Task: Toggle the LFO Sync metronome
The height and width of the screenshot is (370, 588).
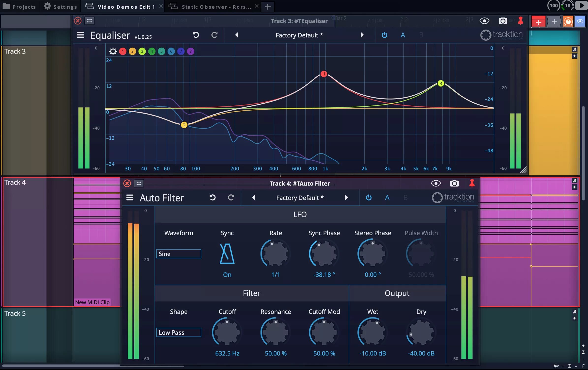Action: (227, 254)
